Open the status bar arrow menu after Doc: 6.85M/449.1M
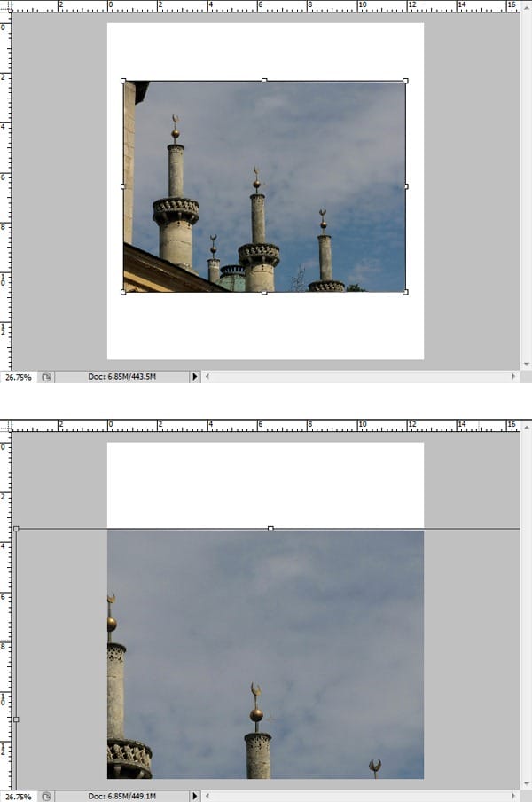Screen dimensions: 532x802 pyautogui.click(x=195, y=797)
